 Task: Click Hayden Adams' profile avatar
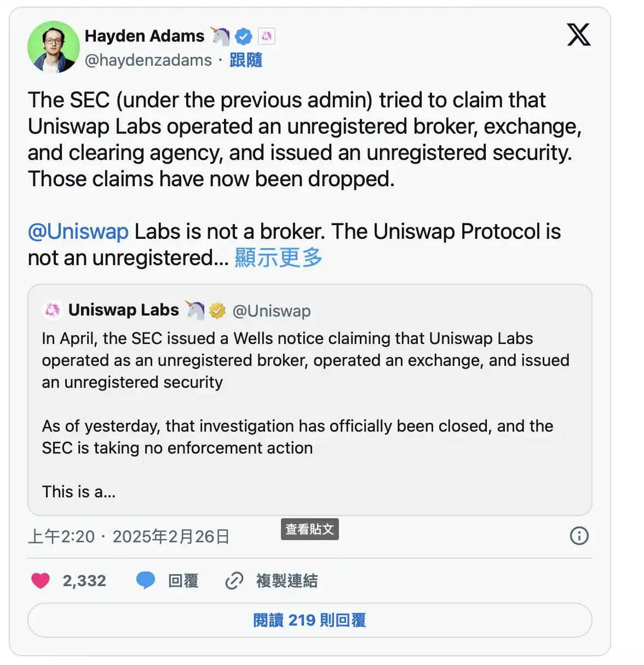[53, 47]
